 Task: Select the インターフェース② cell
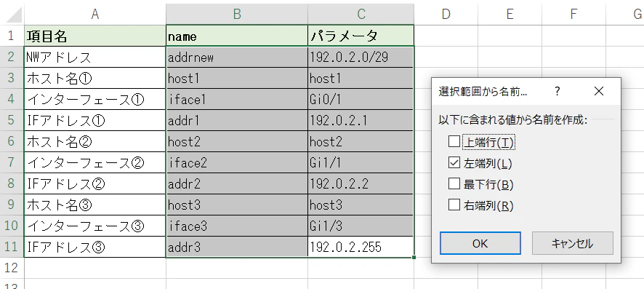(95, 162)
